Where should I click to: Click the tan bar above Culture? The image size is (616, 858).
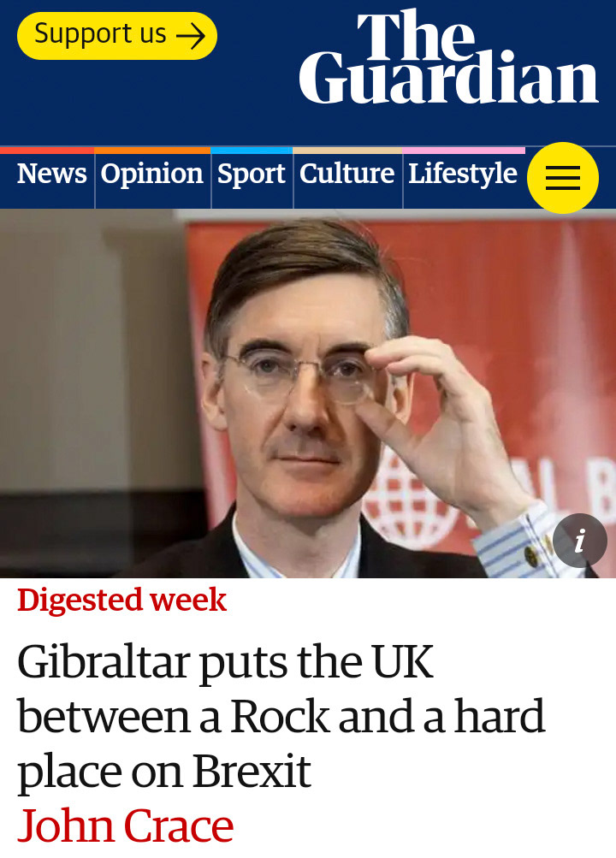[347, 151]
